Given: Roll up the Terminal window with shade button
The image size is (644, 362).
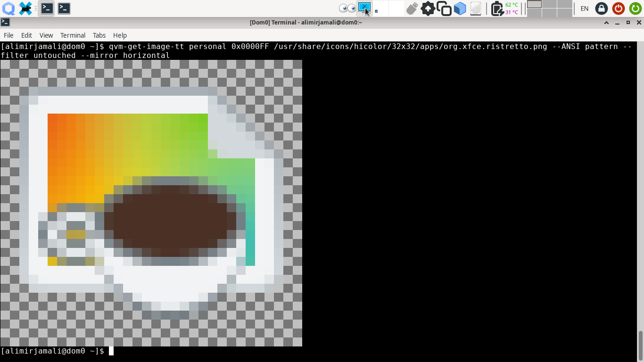Looking at the screenshot, I should pyautogui.click(x=606, y=22).
